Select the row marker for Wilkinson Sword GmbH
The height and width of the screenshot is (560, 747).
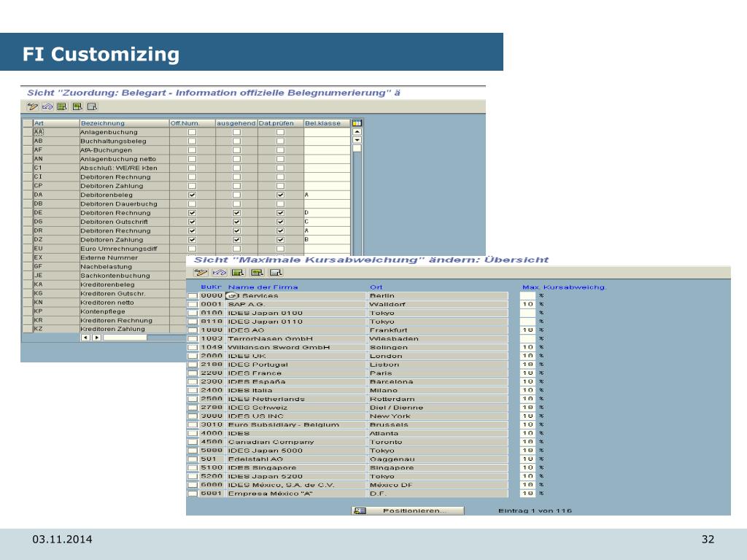[192, 348]
